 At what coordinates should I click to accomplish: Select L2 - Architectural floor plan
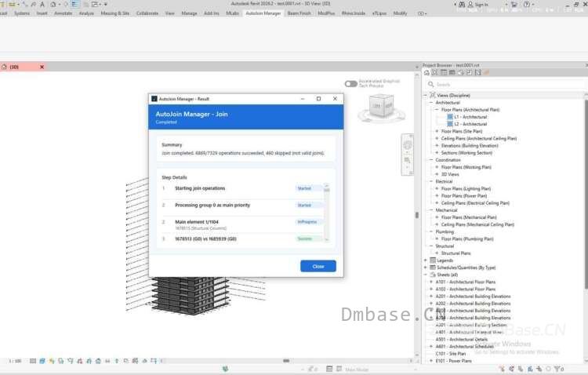coord(470,124)
